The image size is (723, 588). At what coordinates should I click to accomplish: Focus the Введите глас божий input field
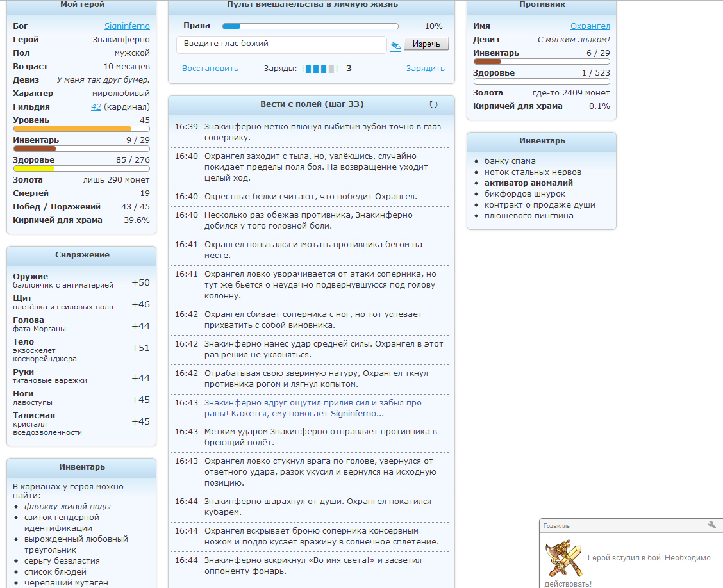[281, 44]
